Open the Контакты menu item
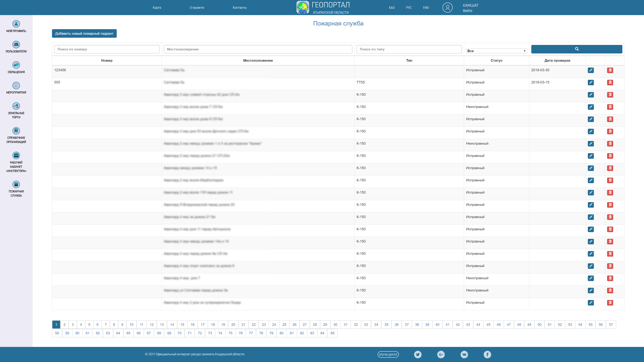The width and height of the screenshot is (644, 362). [x=239, y=8]
